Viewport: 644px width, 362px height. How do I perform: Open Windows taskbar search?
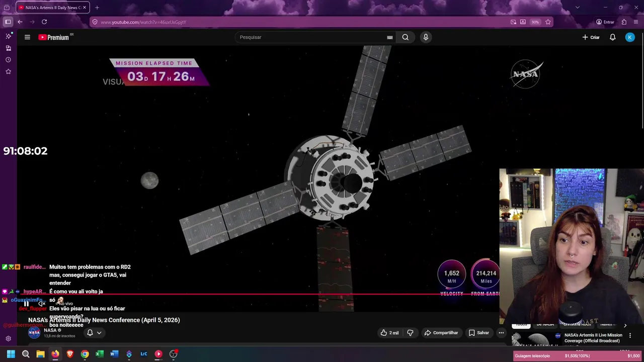coord(26,354)
